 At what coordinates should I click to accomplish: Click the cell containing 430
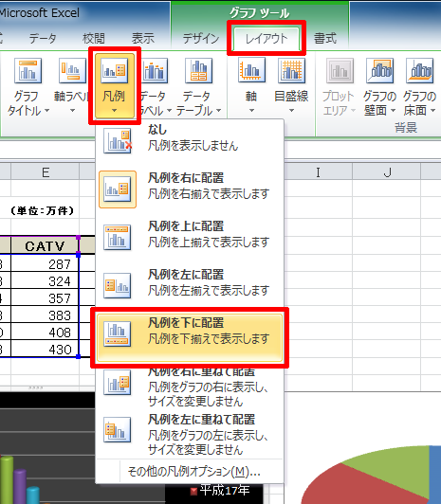(45, 349)
